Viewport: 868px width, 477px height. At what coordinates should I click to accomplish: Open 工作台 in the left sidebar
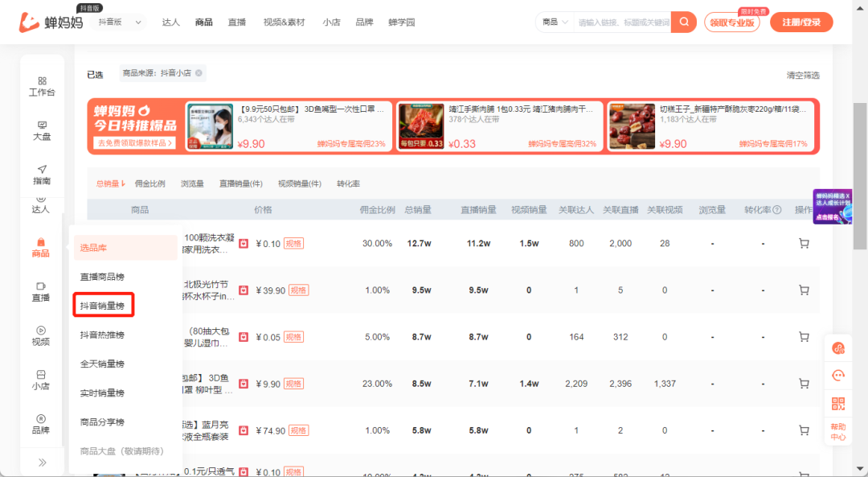coord(42,86)
